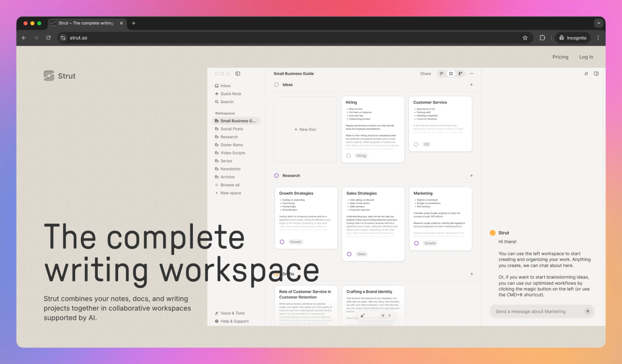
Task: Open the Video Scripts workspace
Action: 230,153
